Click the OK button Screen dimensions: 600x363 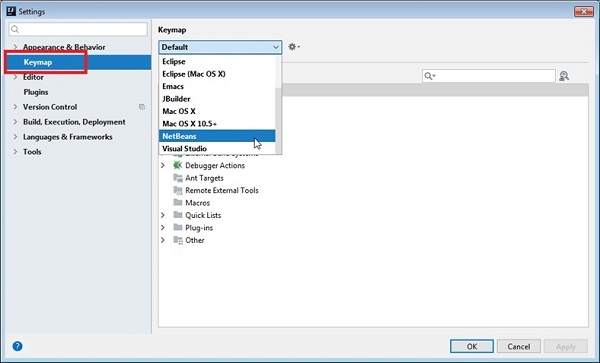[472, 346]
